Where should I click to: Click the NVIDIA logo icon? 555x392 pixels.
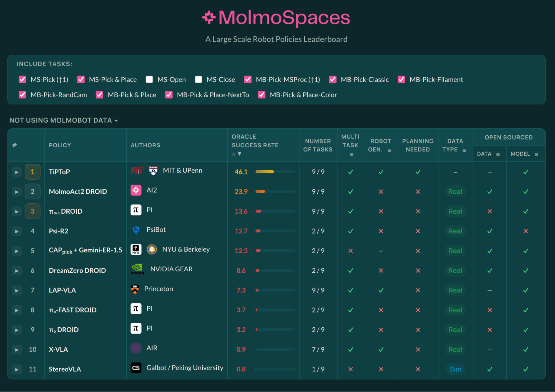(137, 269)
